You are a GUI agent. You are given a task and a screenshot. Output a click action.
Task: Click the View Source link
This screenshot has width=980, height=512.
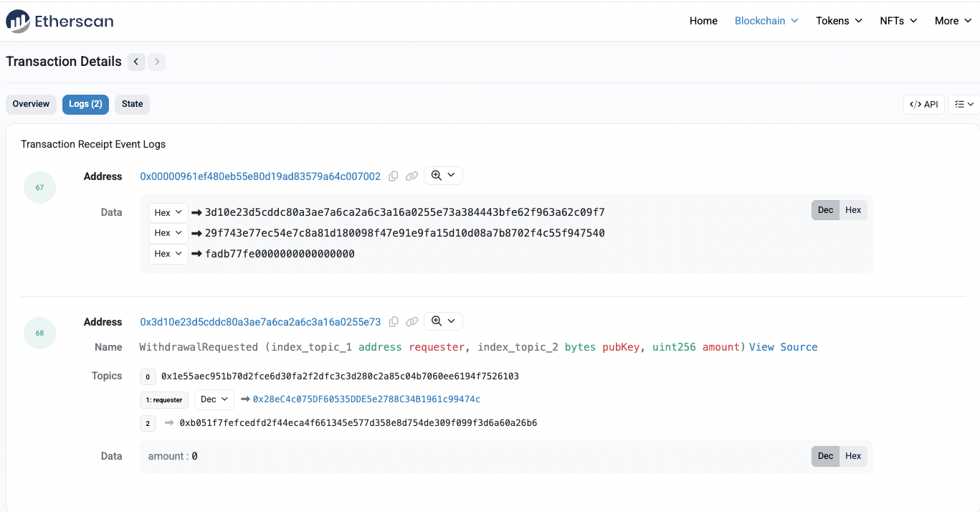tap(783, 347)
